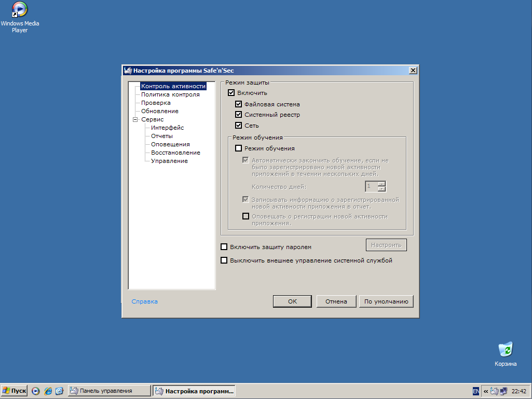Click the Safe'n'Sec rhino tray icon

coord(495,391)
